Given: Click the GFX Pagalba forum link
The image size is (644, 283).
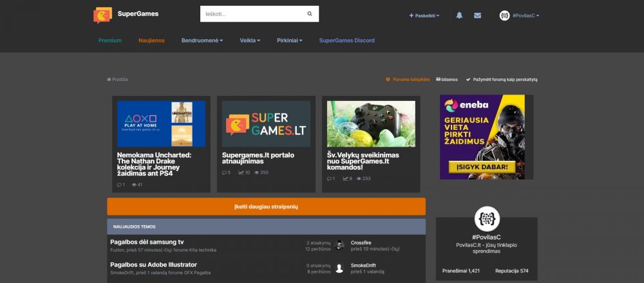Looking at the screenshot, I should 198,273.
